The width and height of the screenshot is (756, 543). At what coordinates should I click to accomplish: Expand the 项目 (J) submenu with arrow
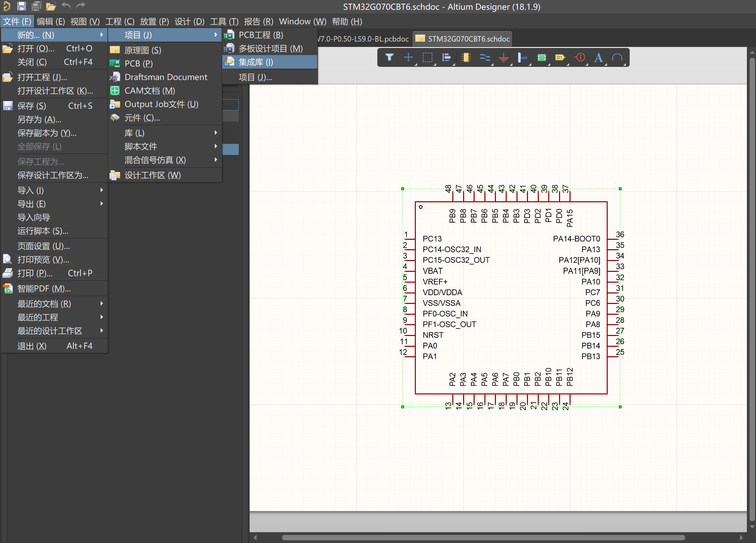[165, 35]
